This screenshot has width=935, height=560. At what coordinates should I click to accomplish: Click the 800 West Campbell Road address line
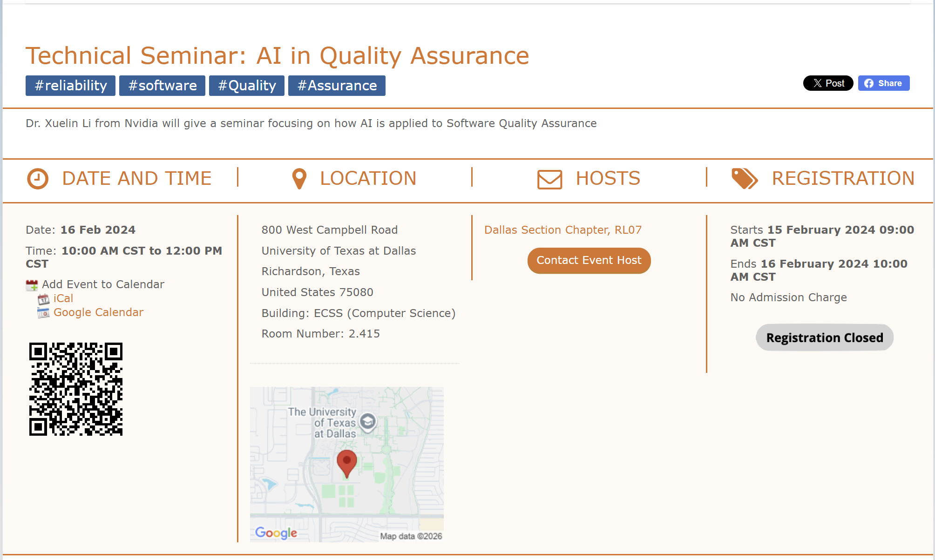click(x=330, y=230)
